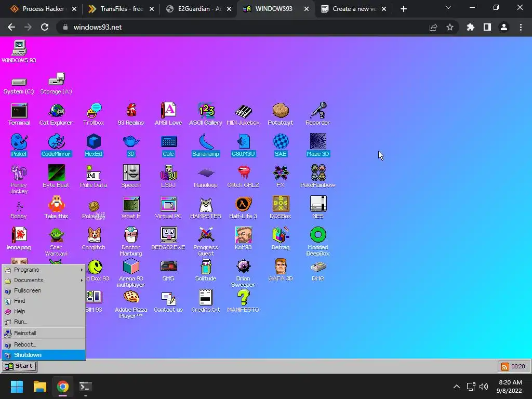Open the Chrome extensions puzzle icon
This screenshot has height=399, width=532.
(x=470, y=27)
